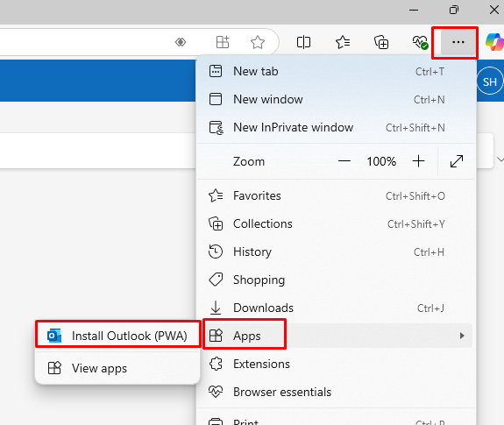Screen dimensions: 504x425
Task: Open Shopping from the menu
Action: tap(337, 280)
